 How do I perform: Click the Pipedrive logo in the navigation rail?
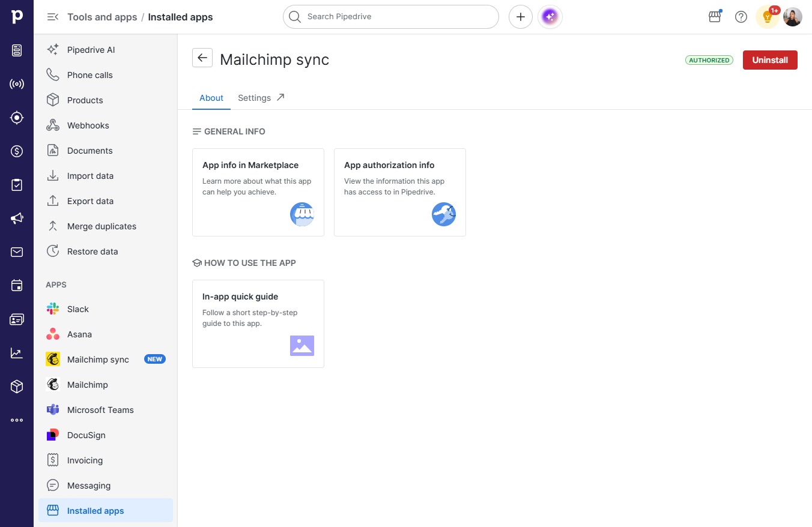(x=17, y=17)
